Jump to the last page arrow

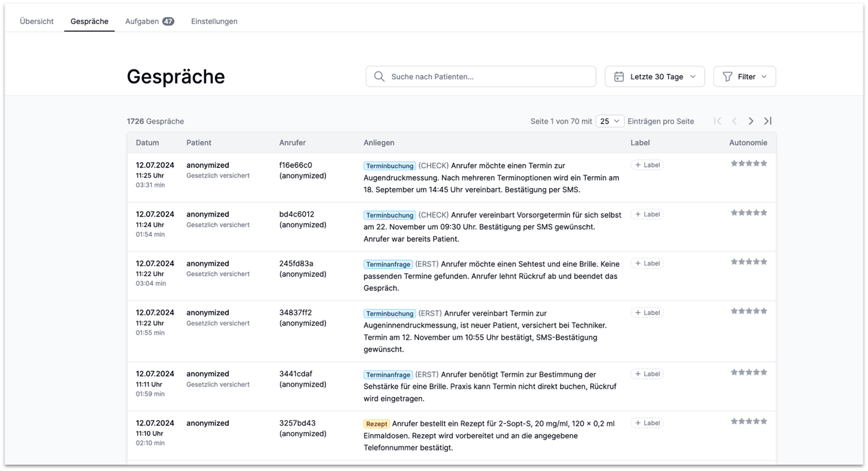click(x=767, y=121)
